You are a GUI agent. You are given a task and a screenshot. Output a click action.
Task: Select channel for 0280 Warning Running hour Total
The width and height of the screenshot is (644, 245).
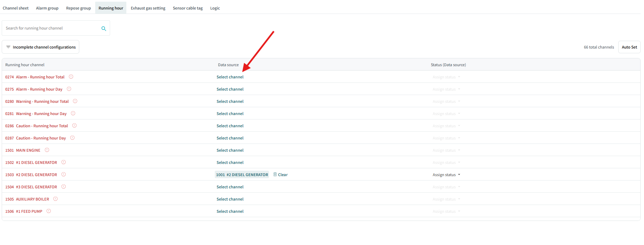[230, 101]
